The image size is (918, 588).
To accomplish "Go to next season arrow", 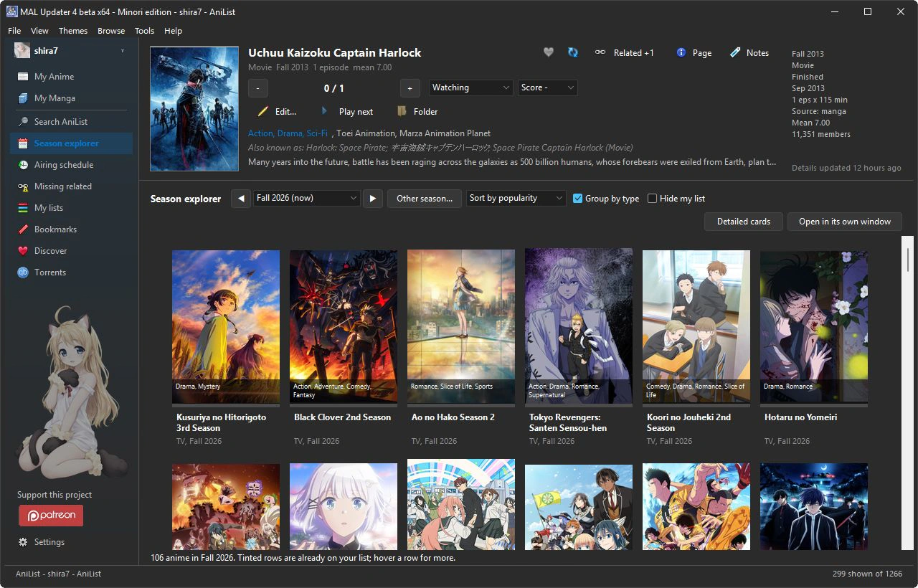I will pyautogui.click(x=372, y=199).
